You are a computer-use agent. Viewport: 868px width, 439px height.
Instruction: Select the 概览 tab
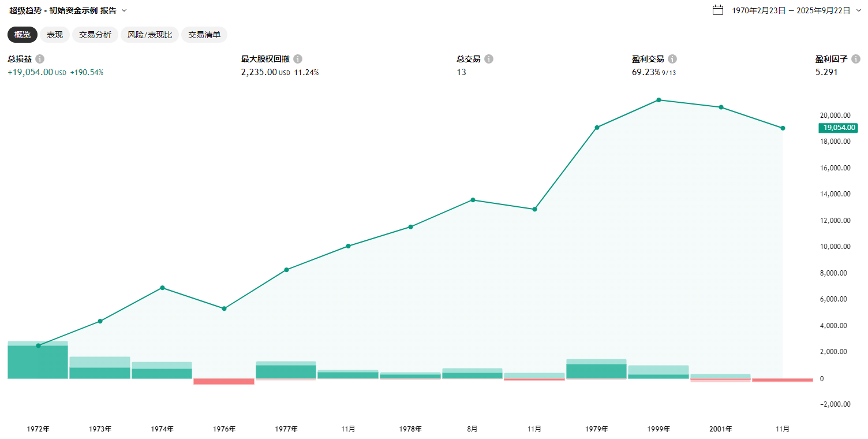[23, 35]
